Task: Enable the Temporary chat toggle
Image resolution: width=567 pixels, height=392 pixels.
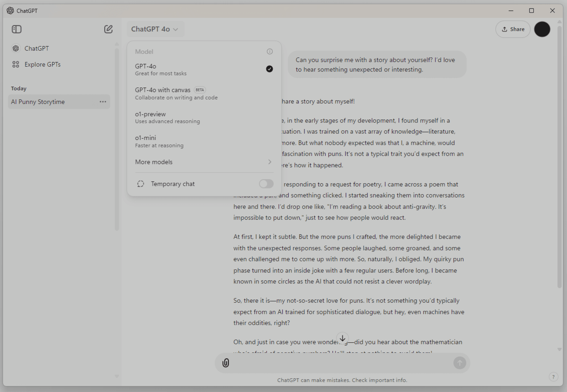Action: tap(266, 184)
